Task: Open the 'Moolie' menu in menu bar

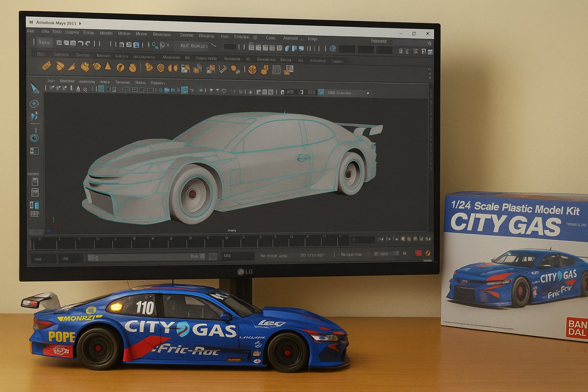Action: 106,33
